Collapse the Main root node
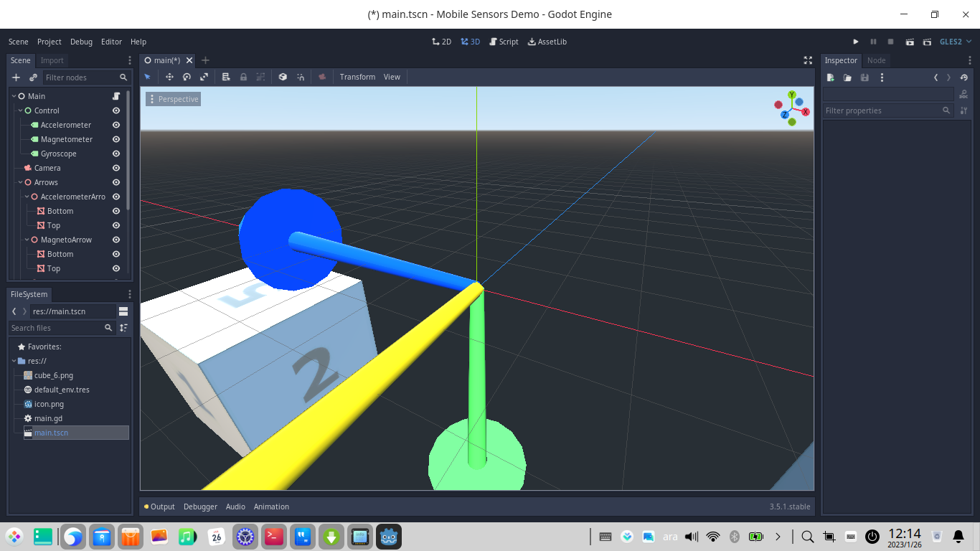 [x=14, y=96]
